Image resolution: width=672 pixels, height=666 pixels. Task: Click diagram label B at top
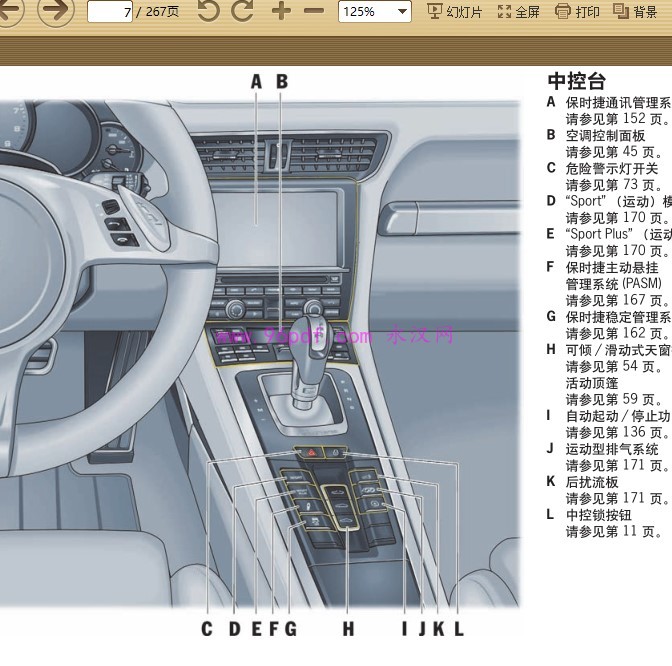(x=282, y=81)
